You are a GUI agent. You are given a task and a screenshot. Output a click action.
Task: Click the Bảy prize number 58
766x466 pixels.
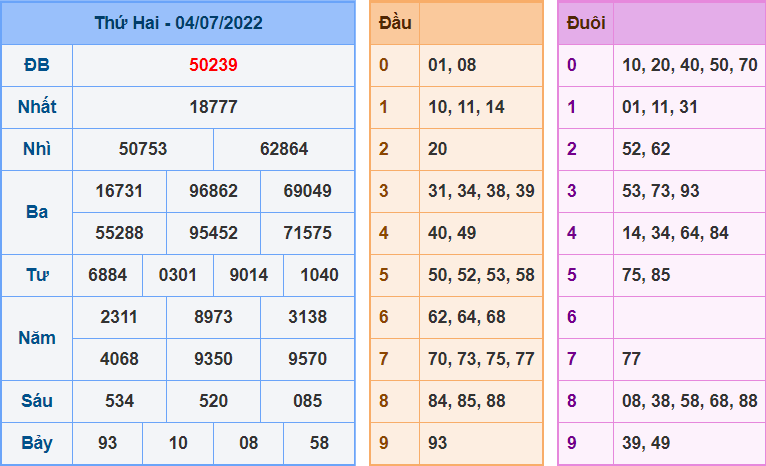tap(319, 443)
